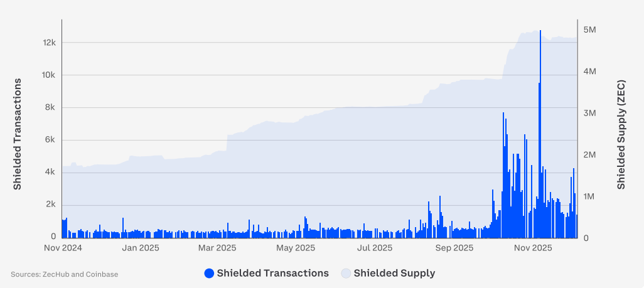
Task: Click the Sources: ZecHub and Coinbase text
Action: pyautogui.click(x=64, y=274)
